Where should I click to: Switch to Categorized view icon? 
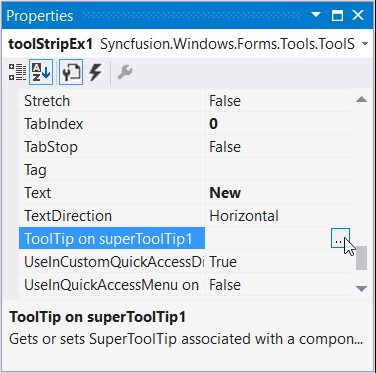(x=17, y=72)
